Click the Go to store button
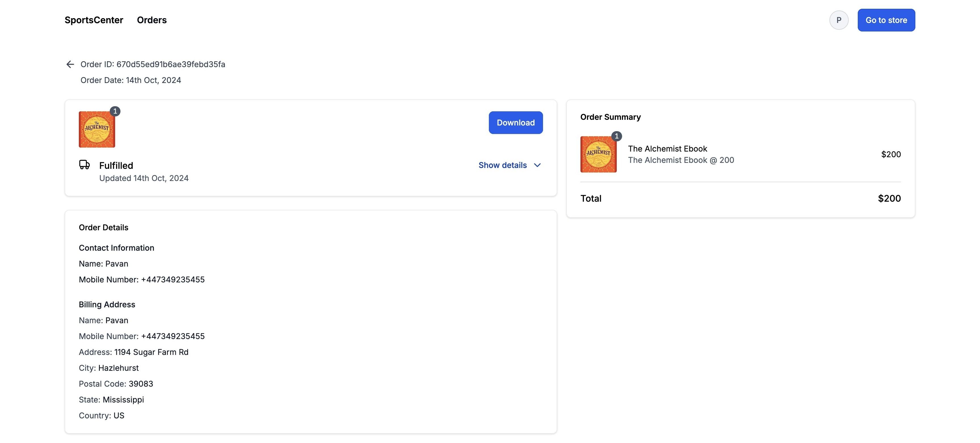The height and width of the screenshot is (443, 980). (886, 20)
